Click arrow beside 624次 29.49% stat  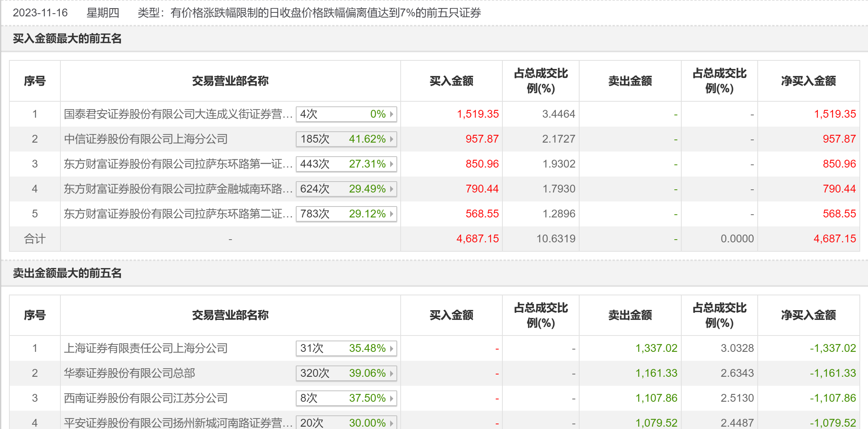391,189
